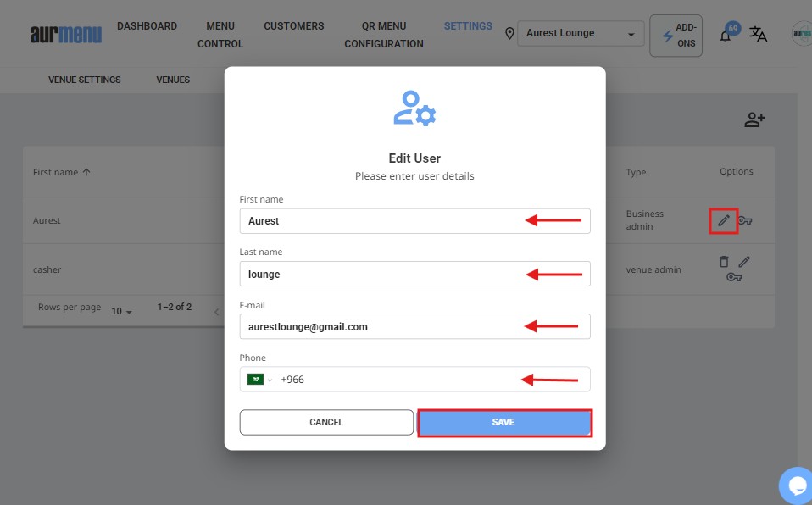The width and height of the screenshot is (812, 505).
Task: Open the Aurest Lounge venue dropdown
Action: pos(581,34)
